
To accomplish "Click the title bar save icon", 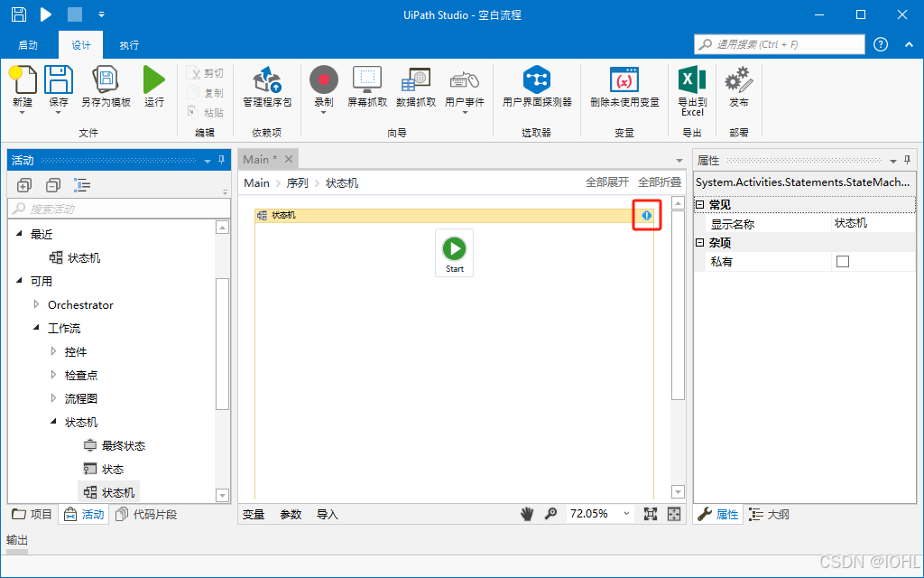I will point(19,14).
